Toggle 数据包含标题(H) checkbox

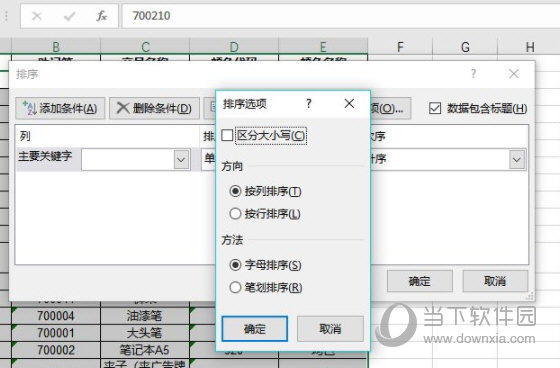tap(435, 108)
